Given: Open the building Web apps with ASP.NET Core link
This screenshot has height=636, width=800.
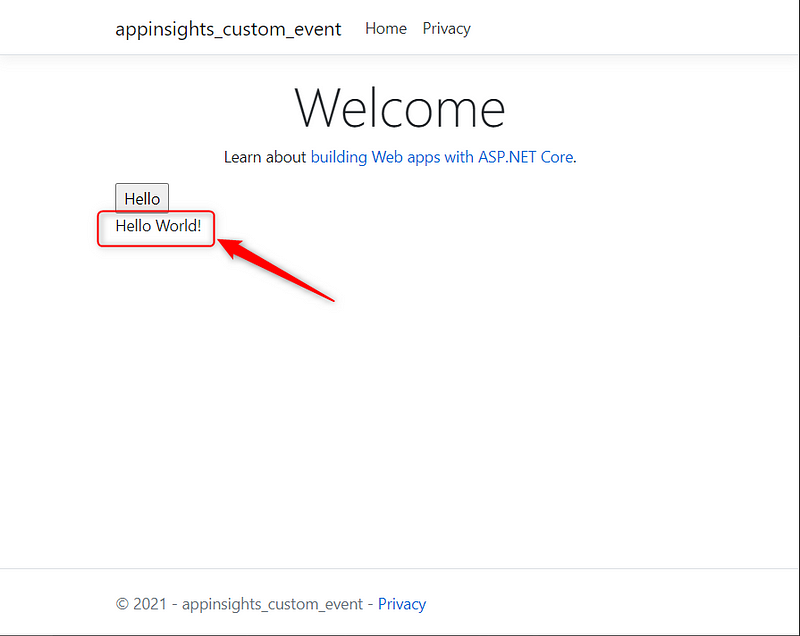Looking at the screenshot, I should pyautogui.click(x=442, y=157).
